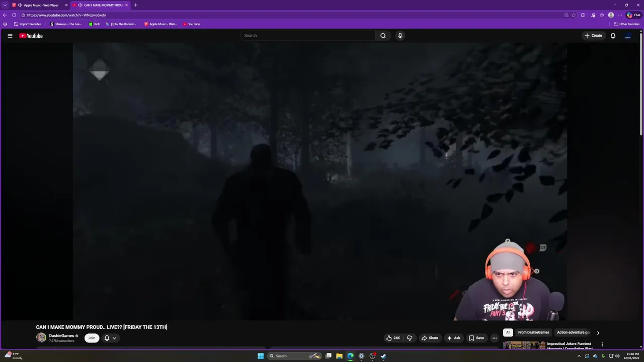Click the browser address bar URL
This screenshot has height=362, width=644.
[66, 15]
